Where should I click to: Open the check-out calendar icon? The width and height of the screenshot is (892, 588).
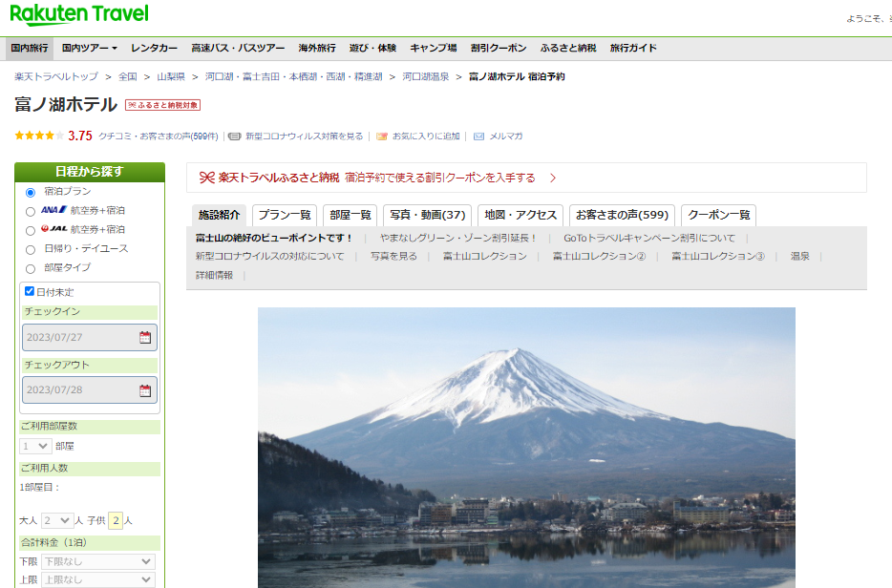[145, 389]
